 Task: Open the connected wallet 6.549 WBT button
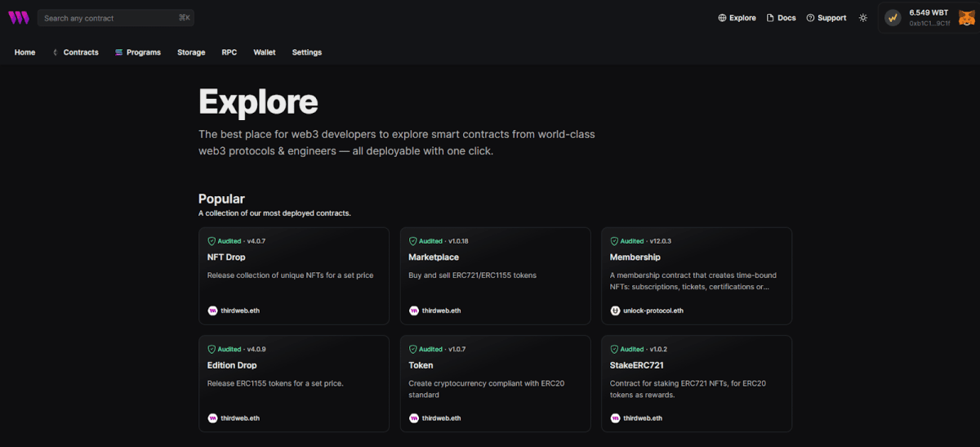(927, 18)
